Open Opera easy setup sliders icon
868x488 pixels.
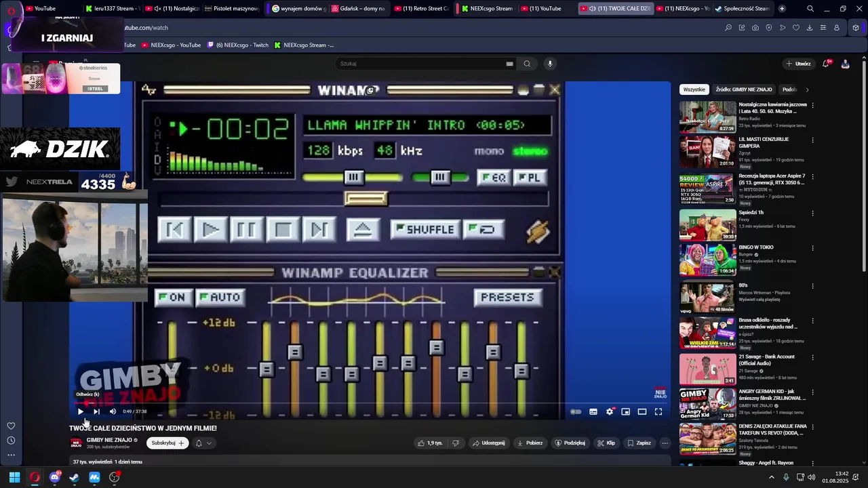[x=823, y=28]
